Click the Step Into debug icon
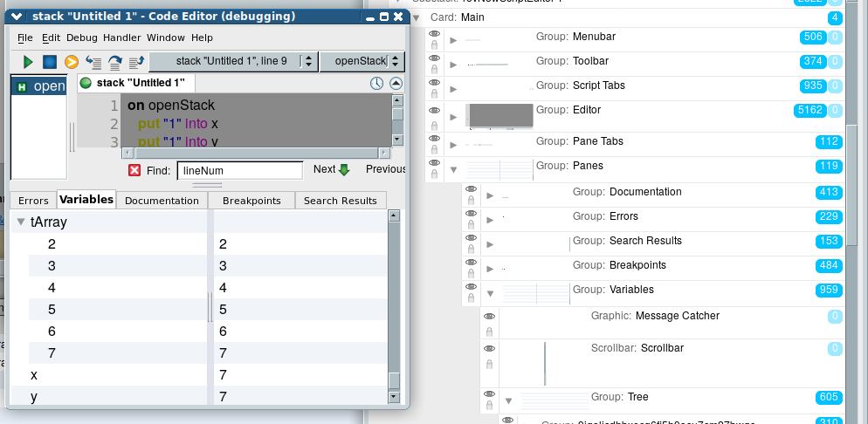Viewport: 868px width, 424px height. tap(93, 62)
